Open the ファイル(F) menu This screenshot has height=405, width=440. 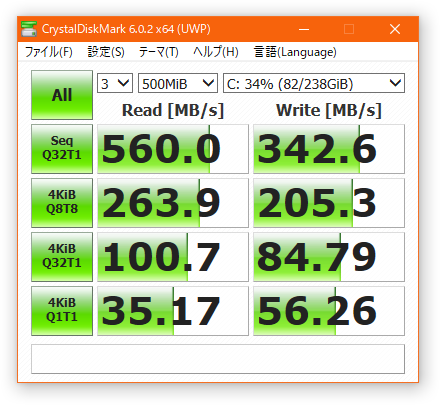(x=49, y=52)
